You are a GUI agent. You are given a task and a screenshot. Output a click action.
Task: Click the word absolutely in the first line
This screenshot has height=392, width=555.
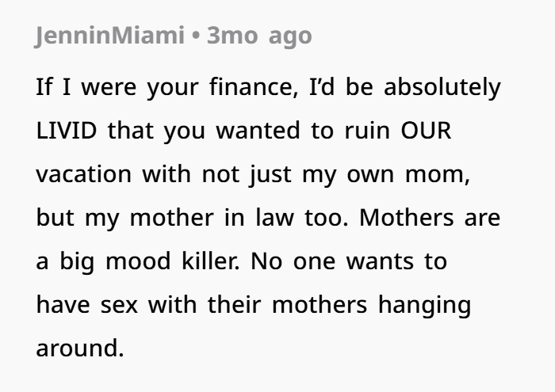click(442, 87)
